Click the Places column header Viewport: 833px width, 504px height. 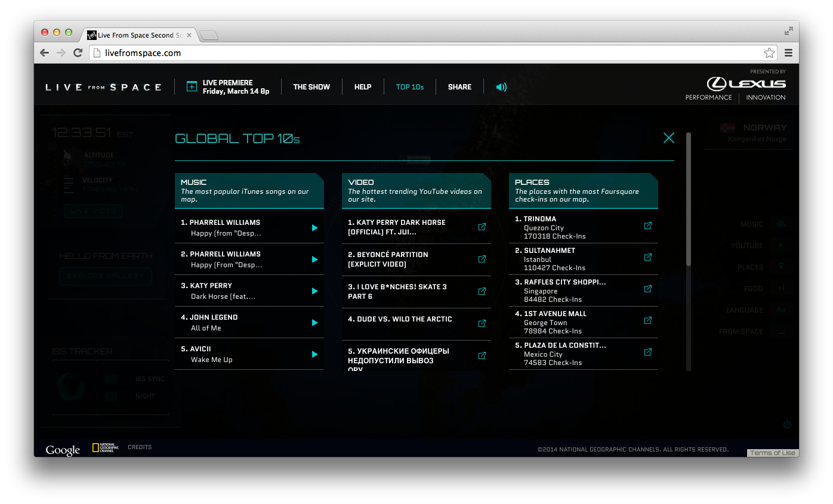click(x=584, y=191)
